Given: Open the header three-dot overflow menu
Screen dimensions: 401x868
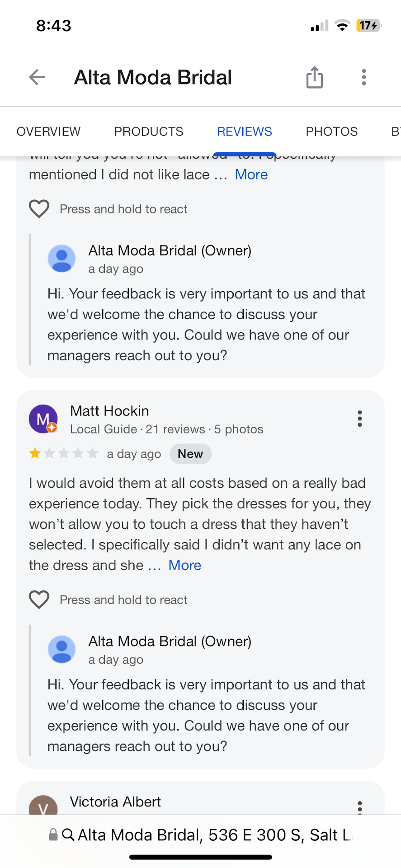Looking at the screenshot, I should (363, 77).
